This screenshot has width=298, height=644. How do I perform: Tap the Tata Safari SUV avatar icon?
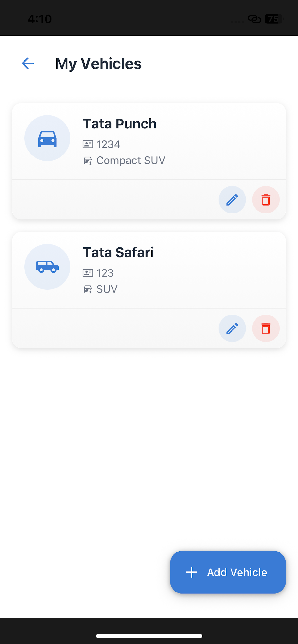tap(47, 267)
